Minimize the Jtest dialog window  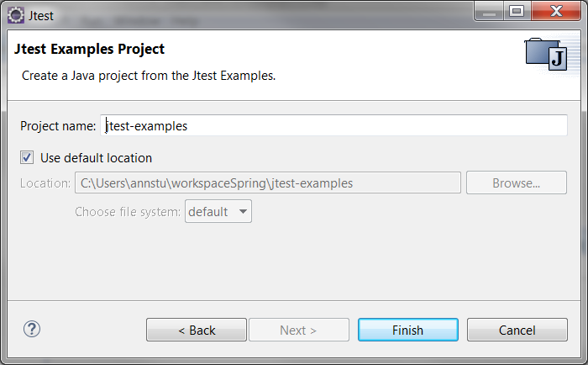point(490,11)
